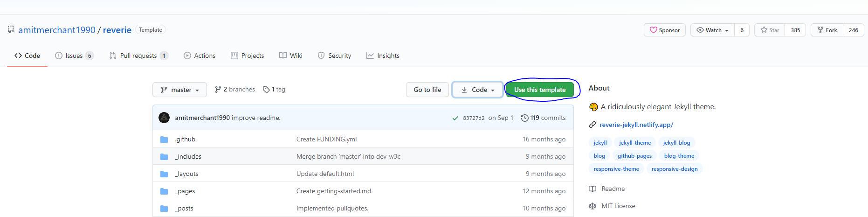Click the repository template icon beside amitmerchant1990
Image resolution: width=868 pixels, height=217 pixels.
(11, 29)
